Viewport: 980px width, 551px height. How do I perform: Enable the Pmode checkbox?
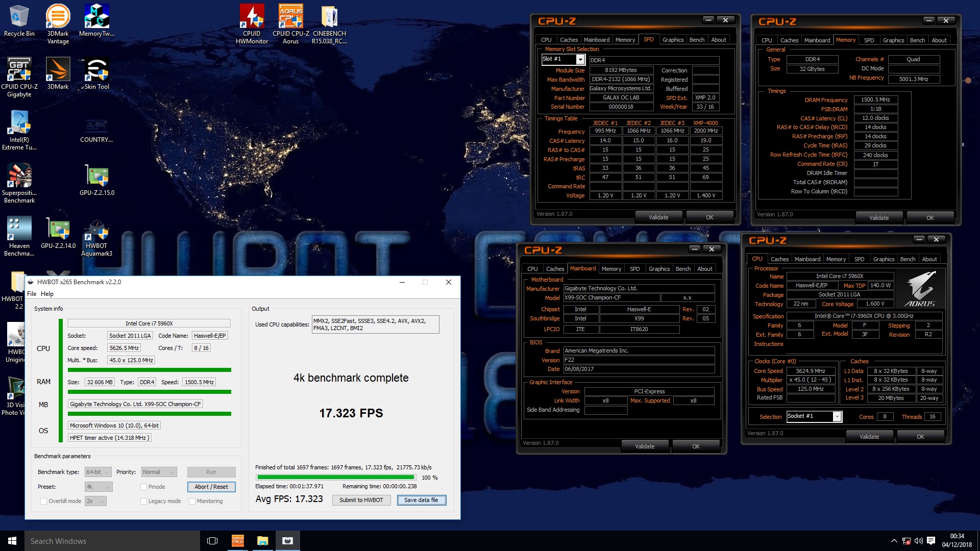[144, 487]
